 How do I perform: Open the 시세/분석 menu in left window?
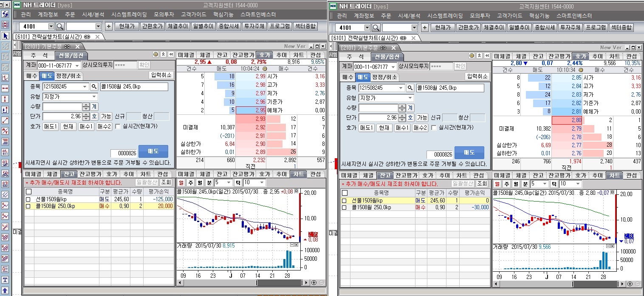tap(93, 15)
